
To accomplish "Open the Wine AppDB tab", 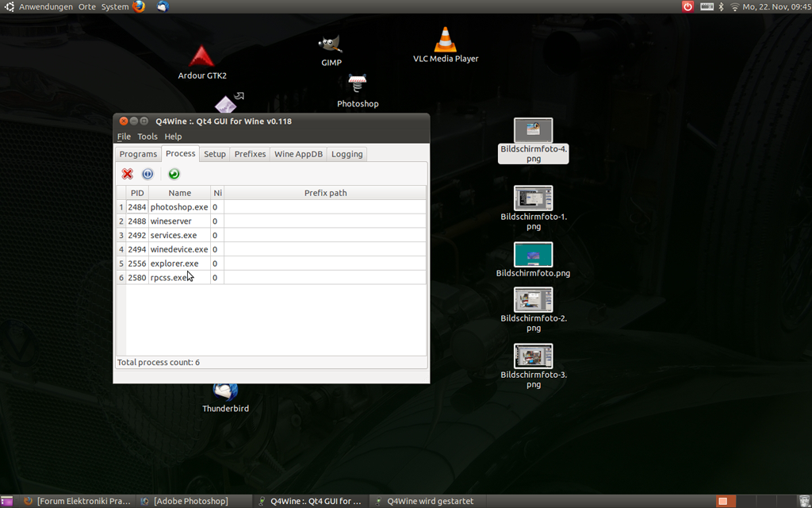I will click(298, 154).
